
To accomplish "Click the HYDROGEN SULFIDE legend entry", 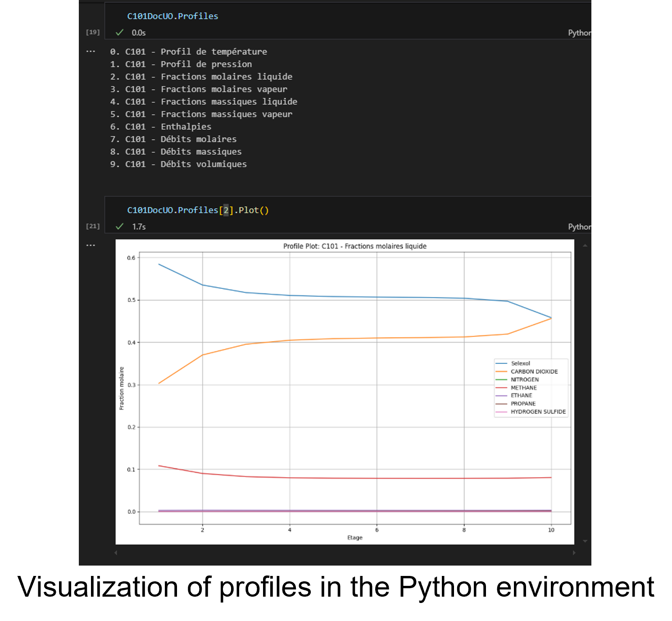I will point(538,411).
